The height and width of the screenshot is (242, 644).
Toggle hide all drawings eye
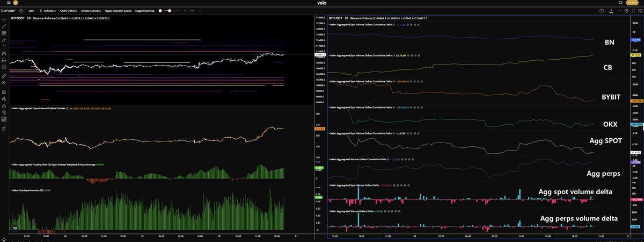(4, 112)
